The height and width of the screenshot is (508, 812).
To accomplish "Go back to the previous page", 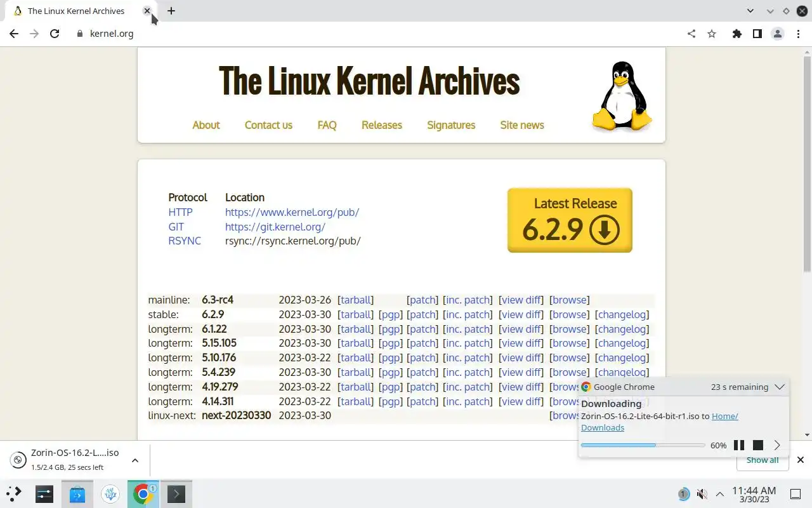I will pyautogui.click(x=14, y=34).
